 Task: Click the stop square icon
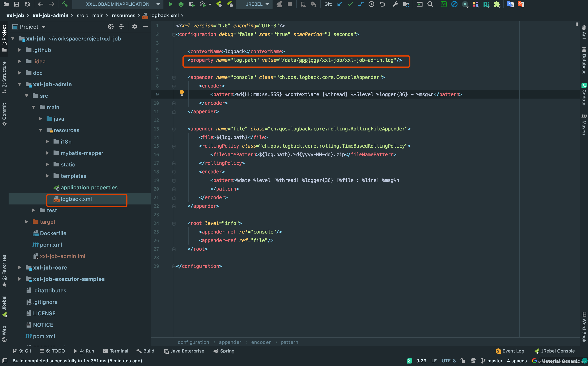point(290,4)
